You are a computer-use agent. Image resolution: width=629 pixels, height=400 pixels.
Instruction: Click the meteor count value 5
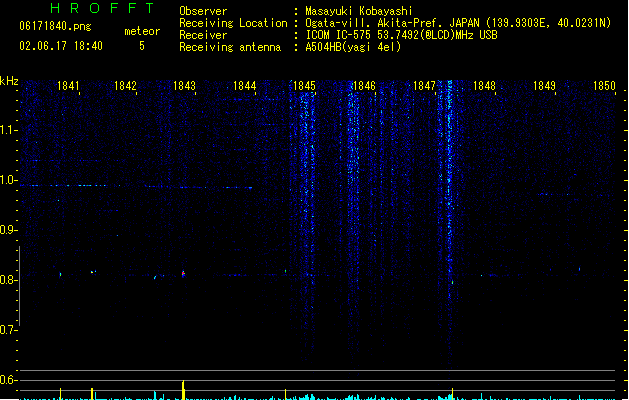pos(142,46)
